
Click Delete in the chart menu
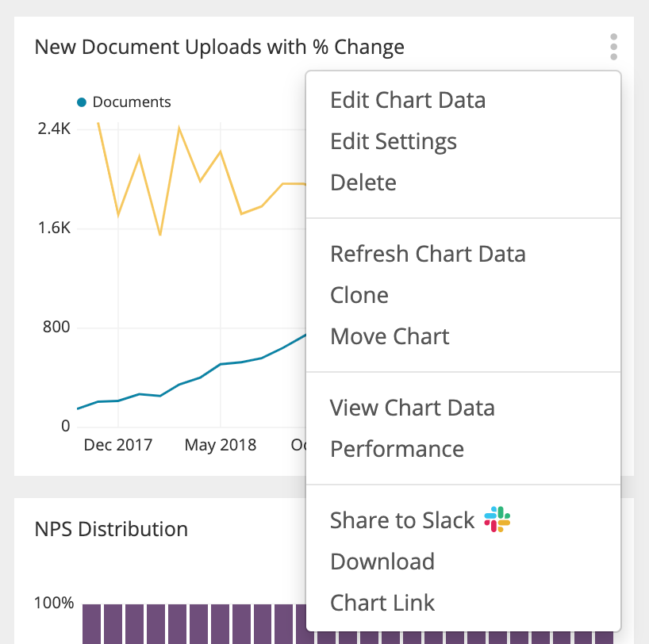363,182
